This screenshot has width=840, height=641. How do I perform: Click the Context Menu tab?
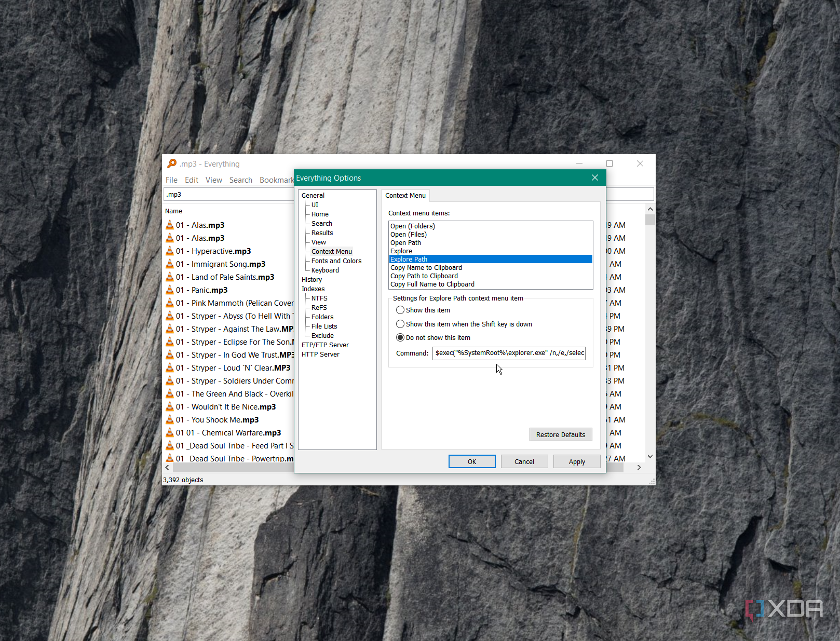pyautogui.click(x=405, y=195)
